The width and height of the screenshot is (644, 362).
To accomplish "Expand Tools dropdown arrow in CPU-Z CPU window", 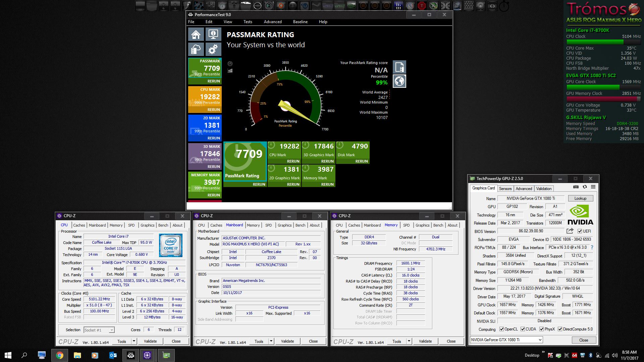I will tap(134, 341).
